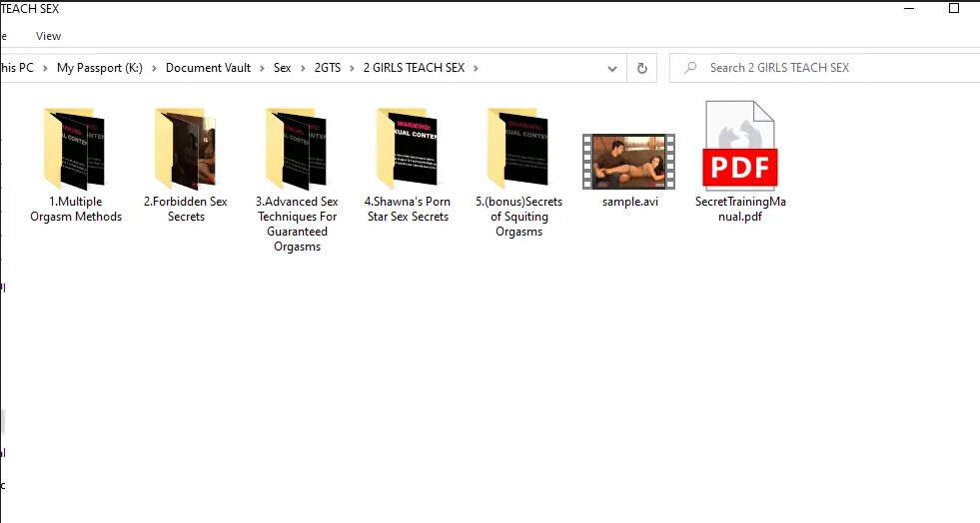Click the Search 2 GIRLS TEACH SEX field
This screenshot has height=523, width=980.
coord(825,68)
